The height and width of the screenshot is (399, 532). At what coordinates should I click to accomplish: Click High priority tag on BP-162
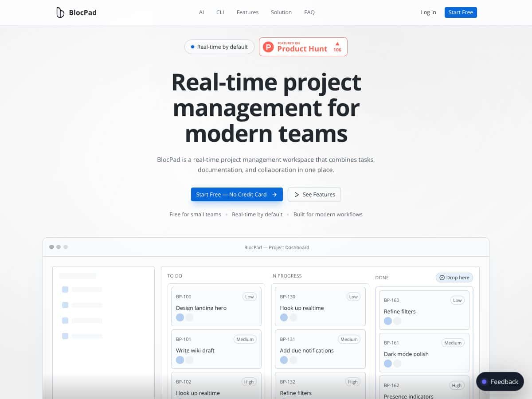tap(457, 385)
